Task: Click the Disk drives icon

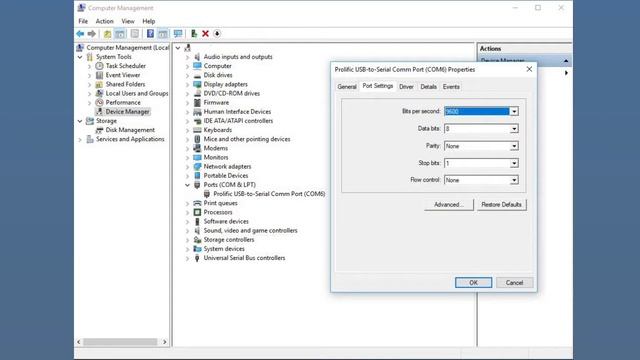Action: [x=197, y=75]
